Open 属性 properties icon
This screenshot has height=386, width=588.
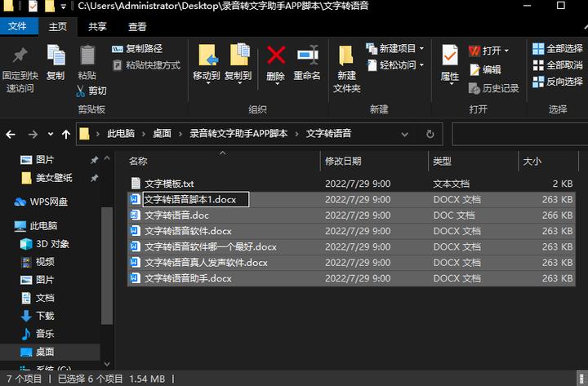[450, 55]
